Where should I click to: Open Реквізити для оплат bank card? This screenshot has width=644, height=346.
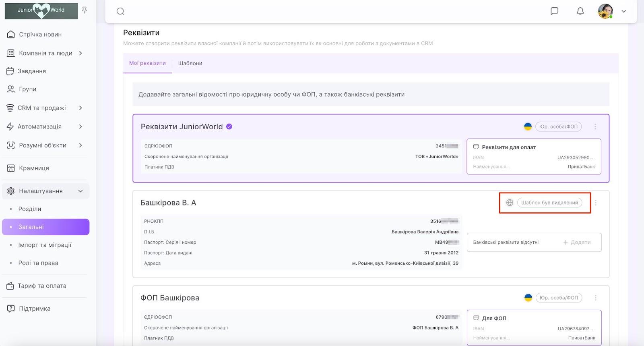(x=534, y=156)
